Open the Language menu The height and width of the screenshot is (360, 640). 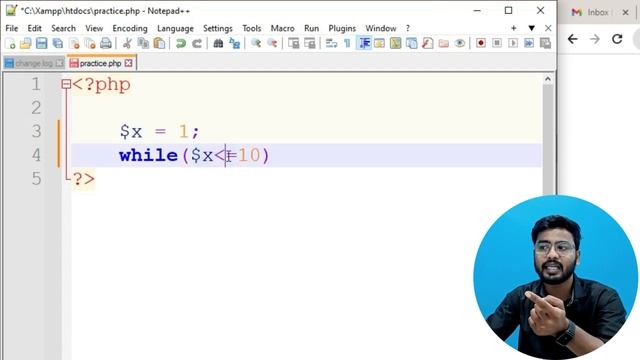[175, 28]
